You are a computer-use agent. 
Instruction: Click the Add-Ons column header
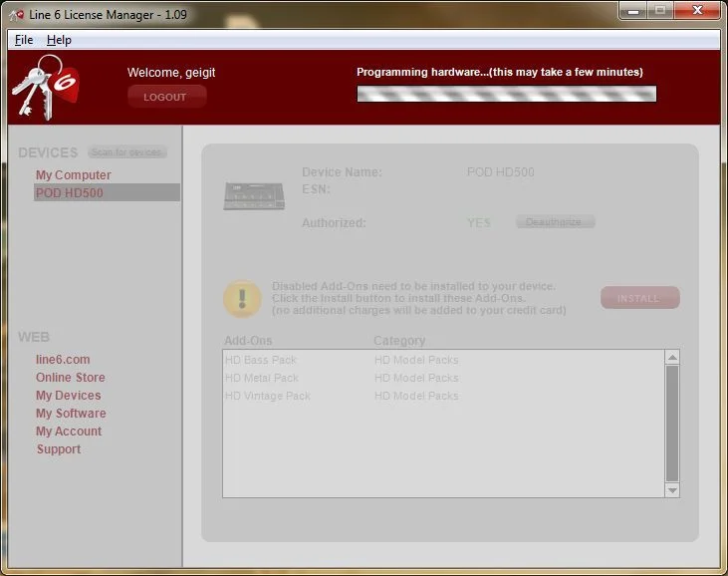[248, 341]
